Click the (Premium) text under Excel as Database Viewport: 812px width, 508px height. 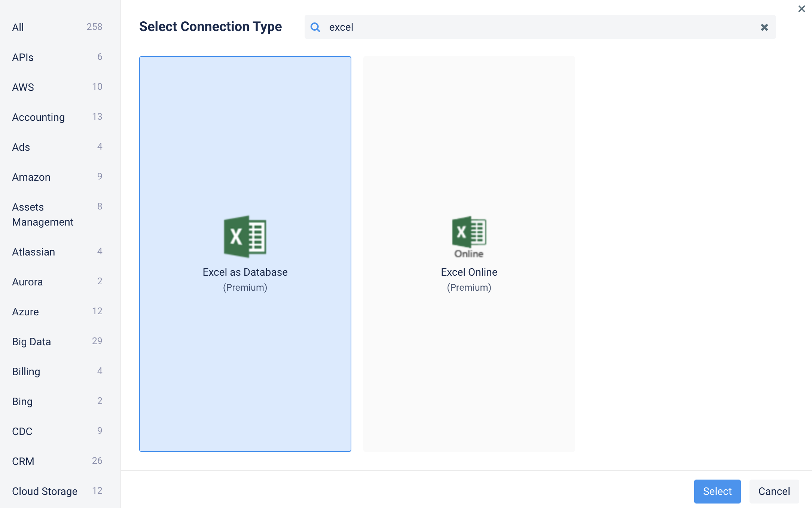[245, 287]
